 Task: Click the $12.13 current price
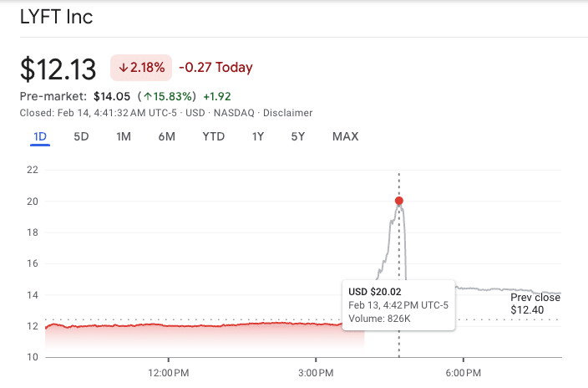[58, 69]
